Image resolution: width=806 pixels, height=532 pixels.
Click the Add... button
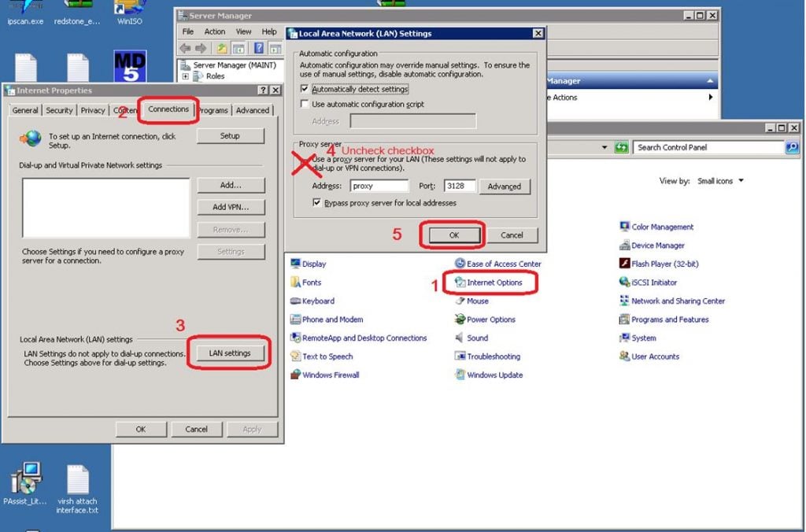click(231, 185)
